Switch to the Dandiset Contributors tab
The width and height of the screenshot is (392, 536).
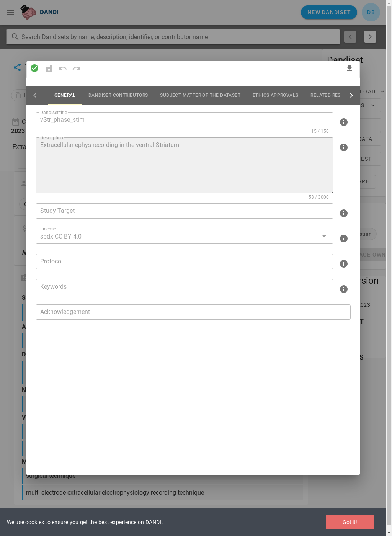[x=118, y=95]
